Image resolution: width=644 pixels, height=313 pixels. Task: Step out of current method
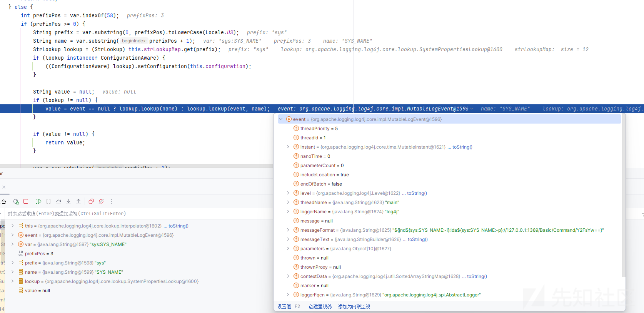click(x=78, y=201)
